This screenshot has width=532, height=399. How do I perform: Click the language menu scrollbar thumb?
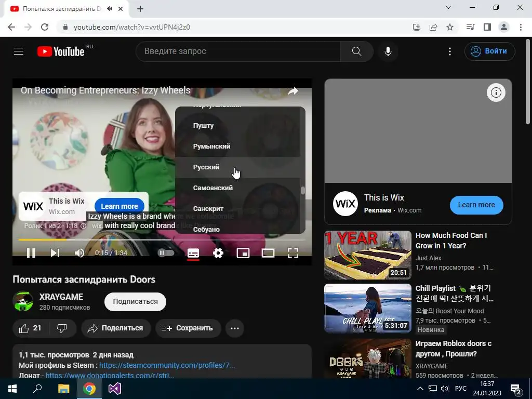(x=303, y=190)
